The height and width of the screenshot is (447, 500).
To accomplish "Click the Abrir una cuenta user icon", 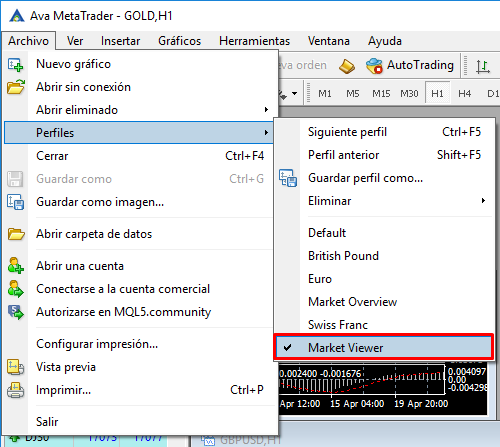I will [15, 266].
